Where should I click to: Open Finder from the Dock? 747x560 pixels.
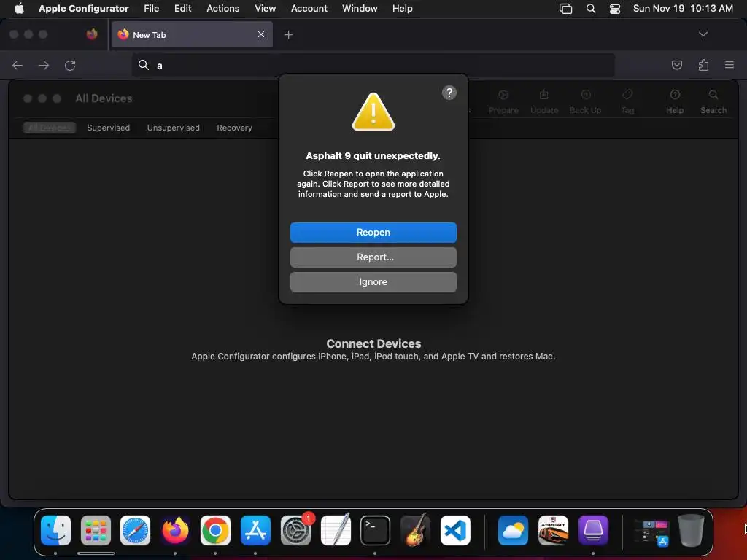(55, 531)
